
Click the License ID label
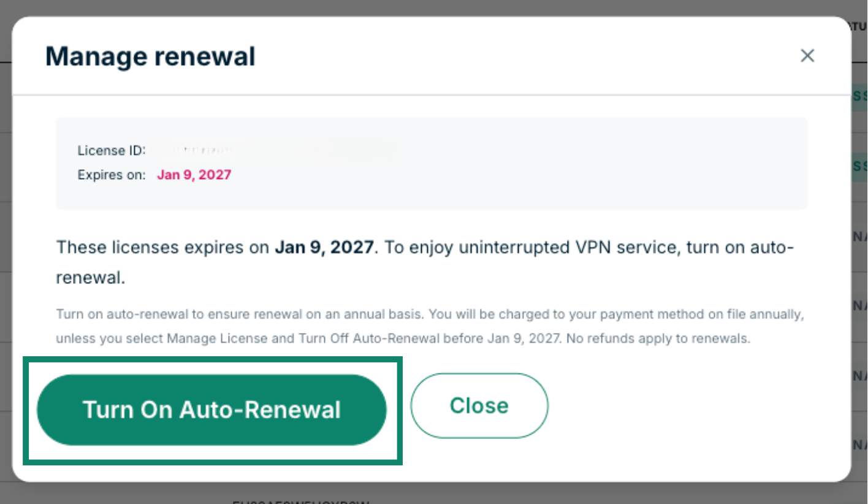pyautogui.click(x=111, y=150)
